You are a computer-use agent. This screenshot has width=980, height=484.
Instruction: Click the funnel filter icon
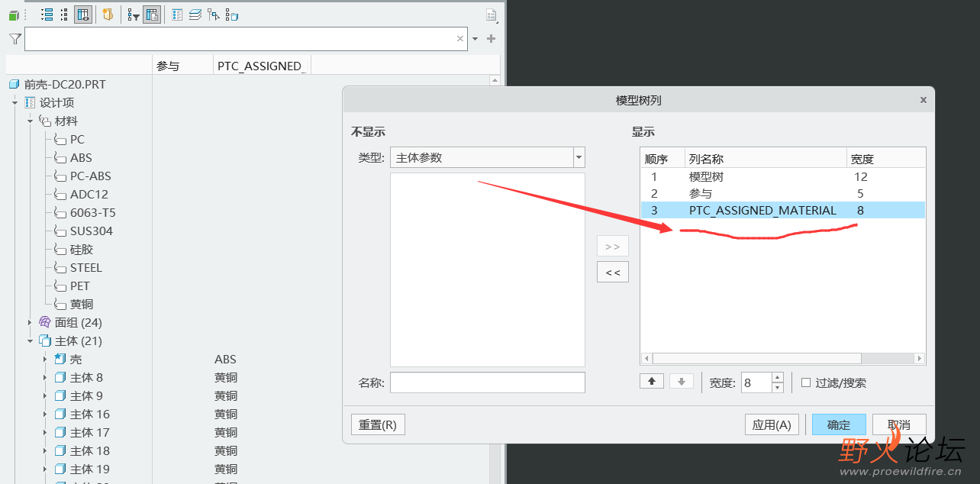[x=15, y=39]
